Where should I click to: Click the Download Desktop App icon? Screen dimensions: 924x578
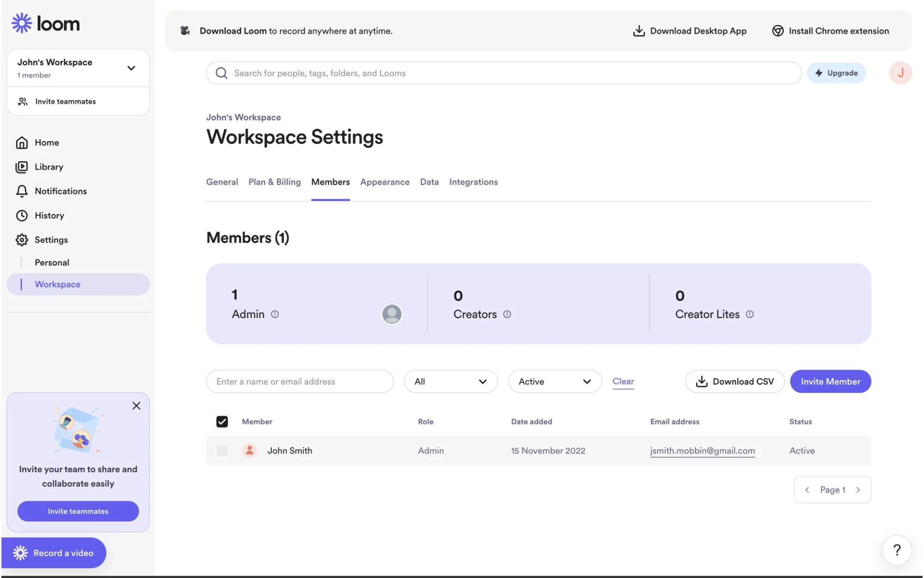(x=638, y=31)
